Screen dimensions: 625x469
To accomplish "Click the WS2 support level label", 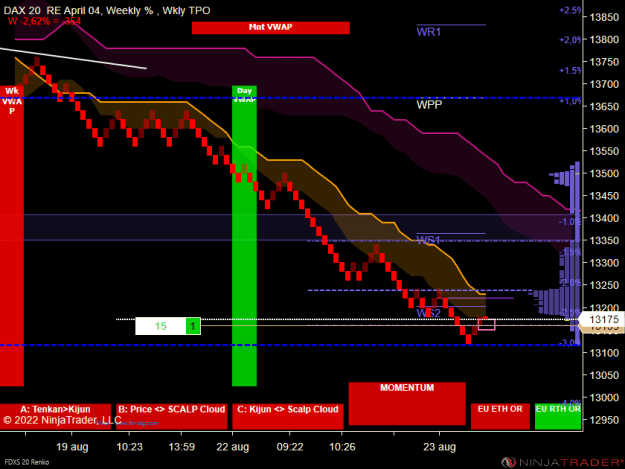I will [428, 313].
